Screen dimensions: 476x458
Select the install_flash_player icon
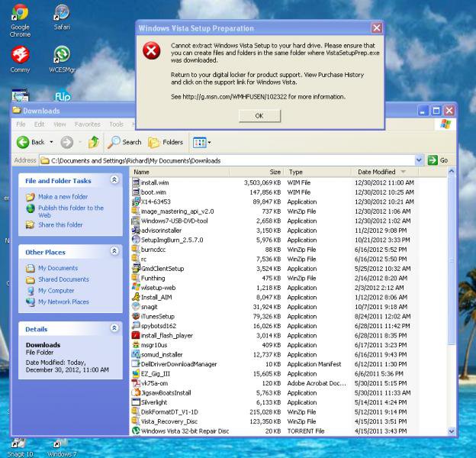point(136,335)
